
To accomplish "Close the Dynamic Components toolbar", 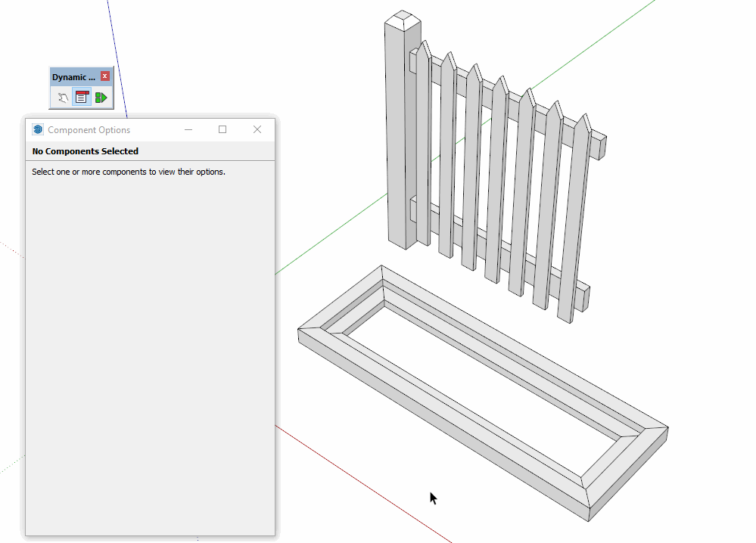I will click(x=105, y=76).
